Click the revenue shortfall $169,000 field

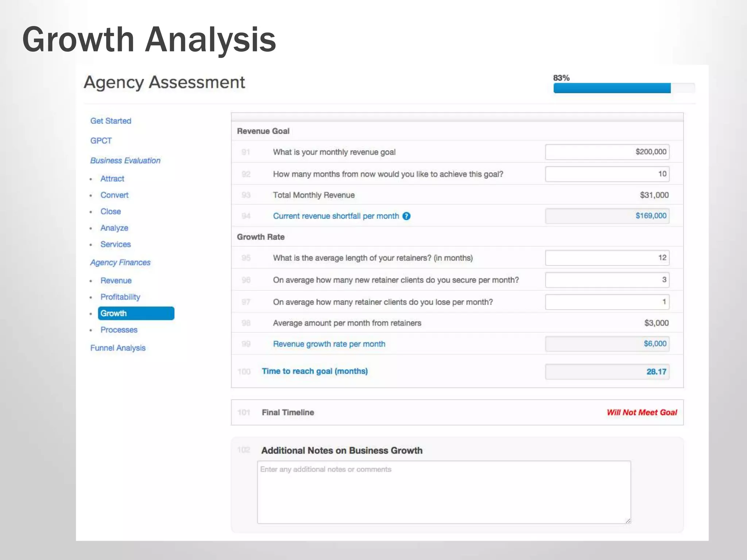point(607,216)
